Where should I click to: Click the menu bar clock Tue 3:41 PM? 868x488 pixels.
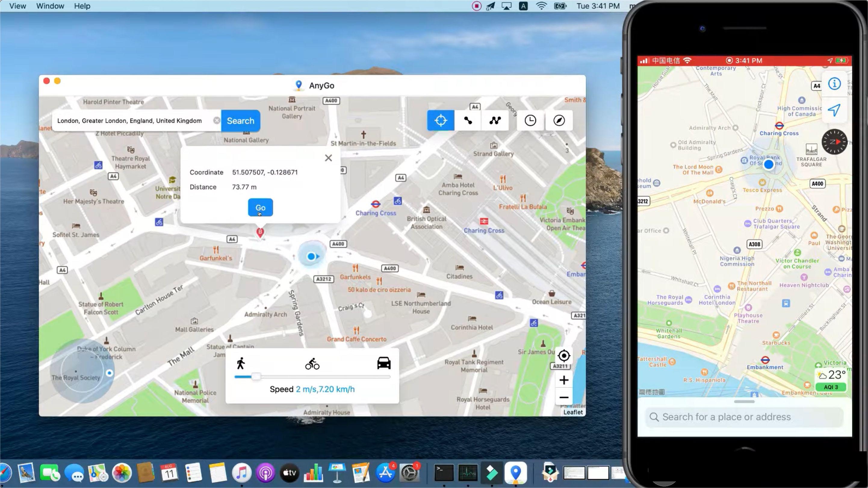[x=598, y=6]
